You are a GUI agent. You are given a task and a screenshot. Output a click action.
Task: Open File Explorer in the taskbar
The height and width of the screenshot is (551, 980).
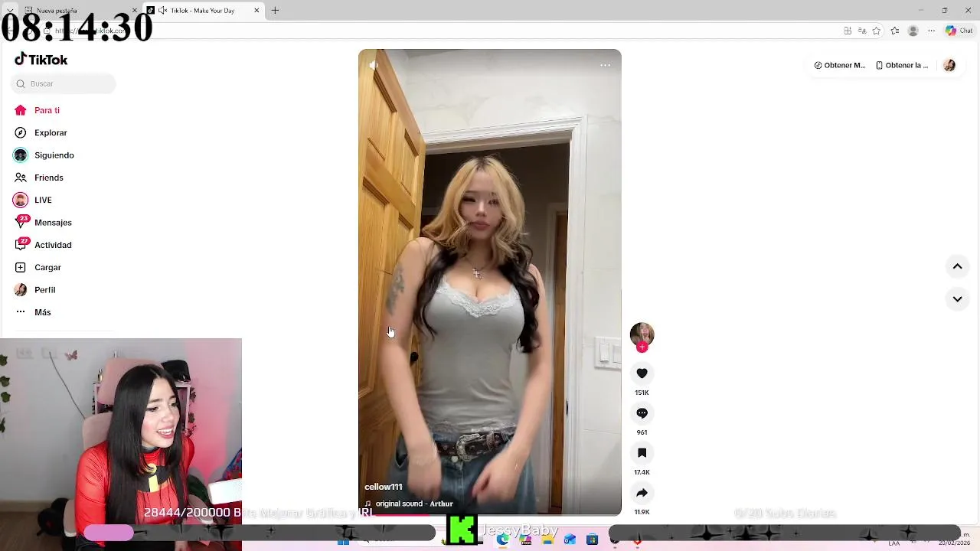pos(547,540)
